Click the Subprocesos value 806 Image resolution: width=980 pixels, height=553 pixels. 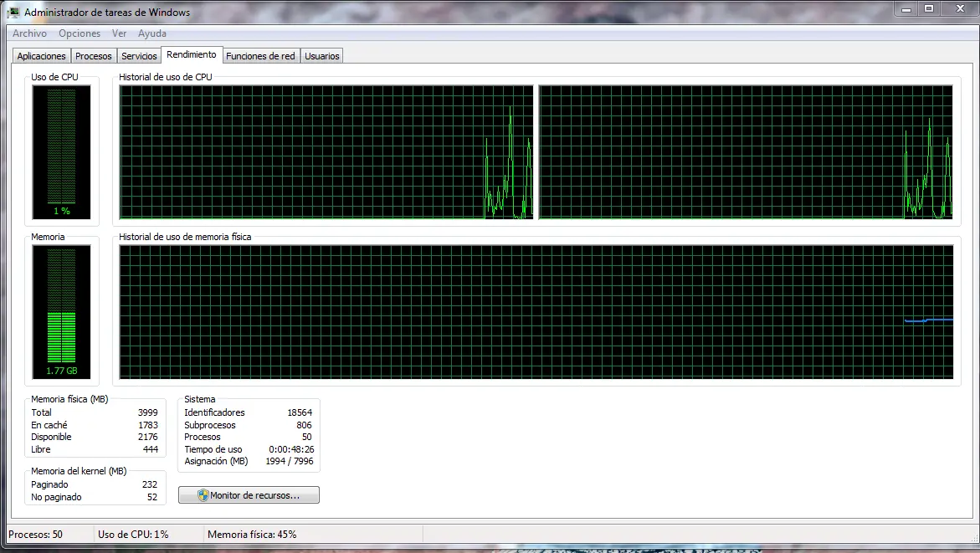304,425
